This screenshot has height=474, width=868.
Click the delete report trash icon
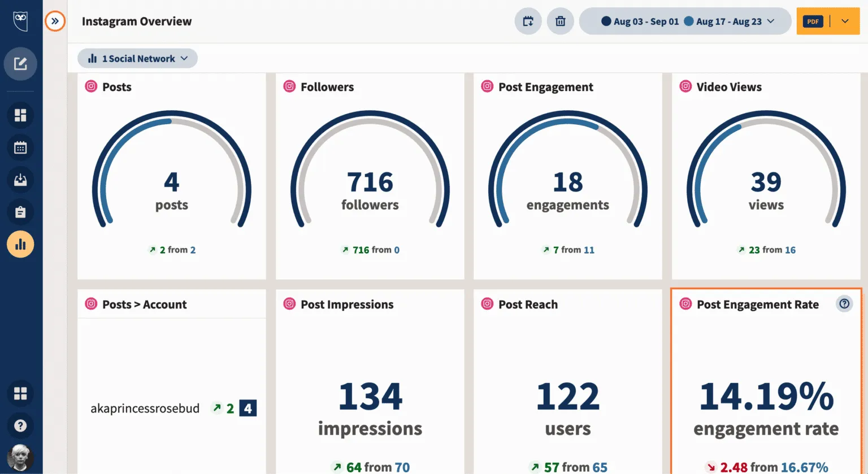tap(560, 21)
